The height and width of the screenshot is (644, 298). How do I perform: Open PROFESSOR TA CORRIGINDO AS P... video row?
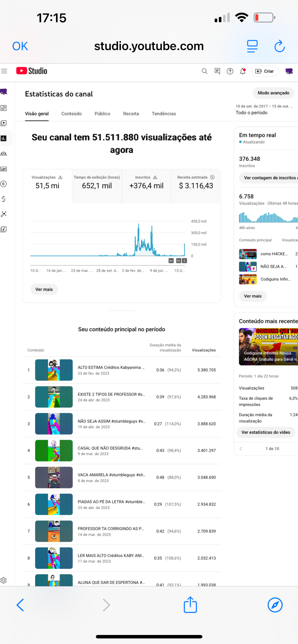coord(122,532)
